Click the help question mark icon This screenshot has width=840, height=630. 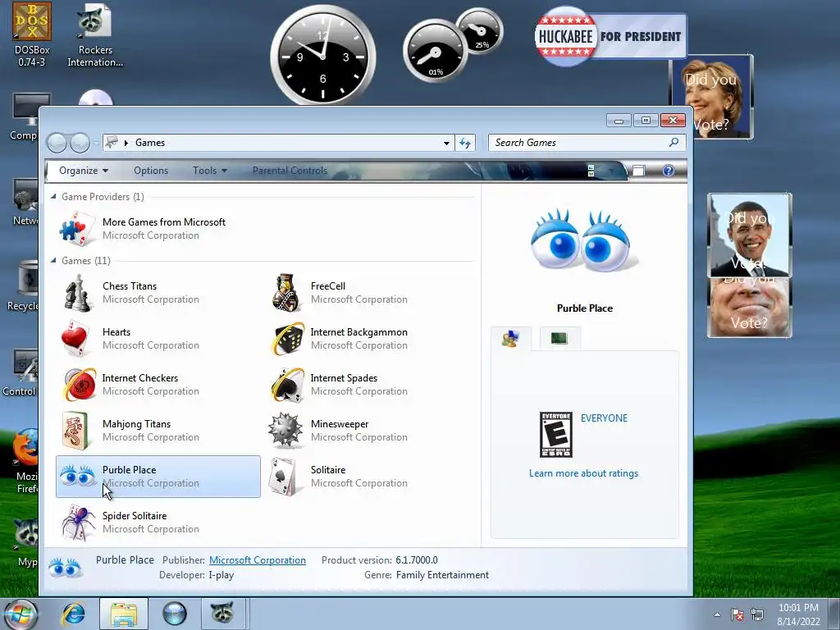(668, 171)
